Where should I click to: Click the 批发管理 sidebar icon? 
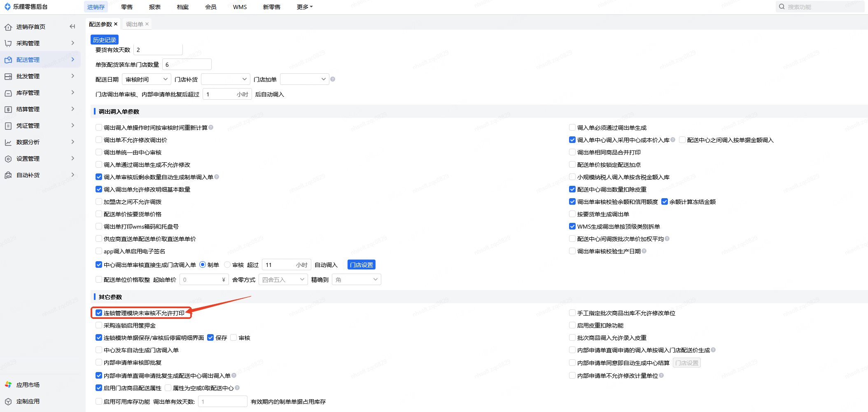tap(8, 76)
